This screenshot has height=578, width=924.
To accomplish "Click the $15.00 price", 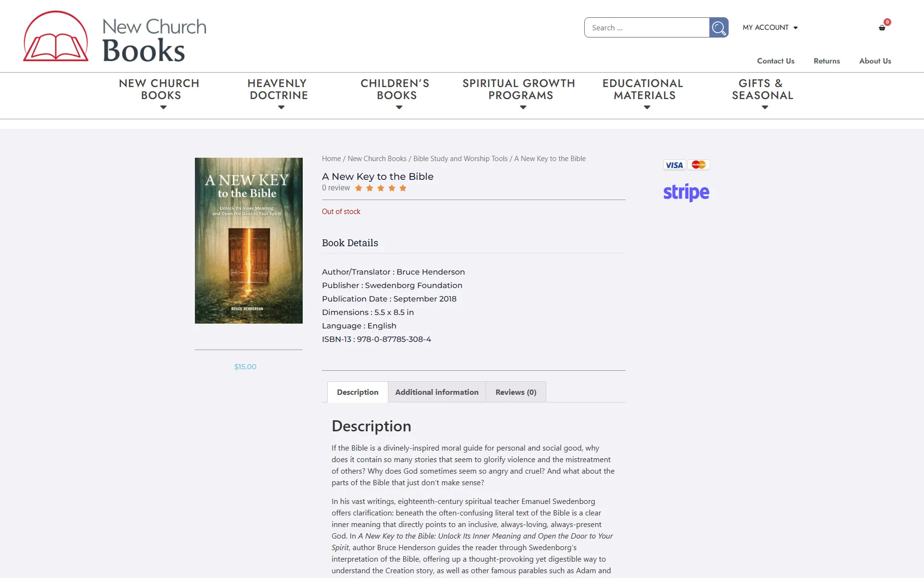I will click(x=245, y=367).
